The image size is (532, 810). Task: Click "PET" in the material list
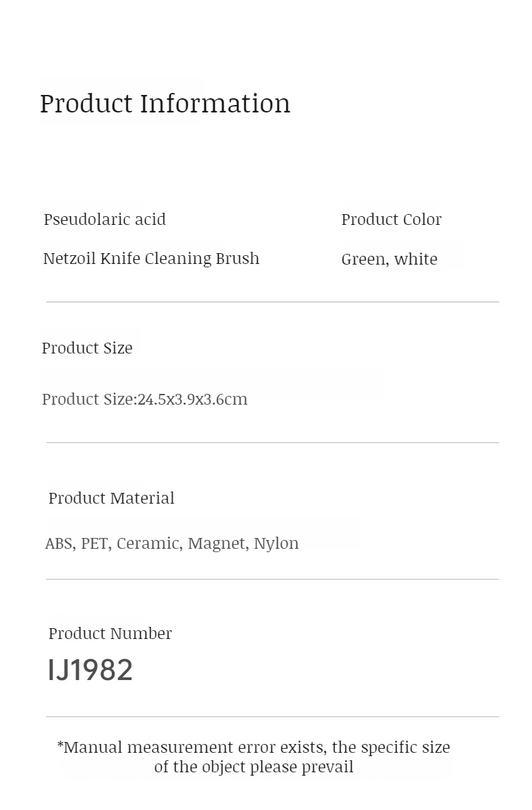tap(95, 543)
